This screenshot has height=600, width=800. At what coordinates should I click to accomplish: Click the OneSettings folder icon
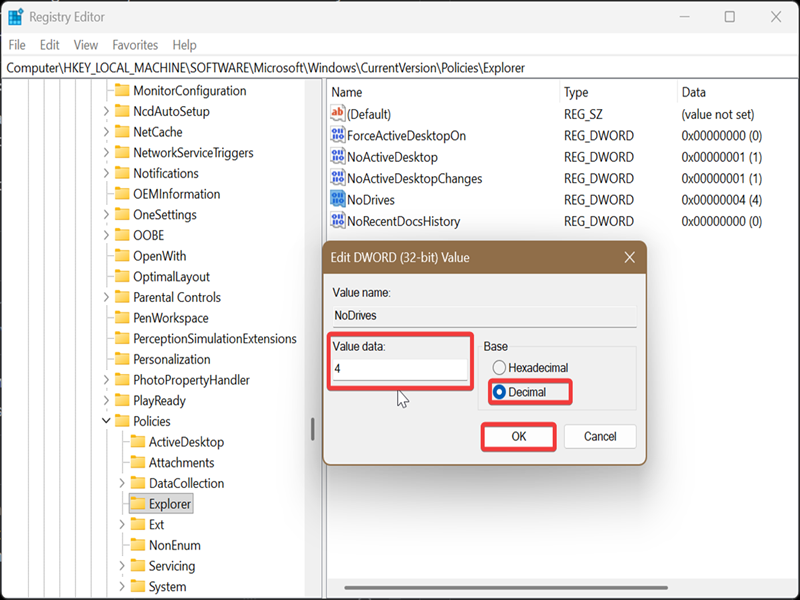[x=122, y=214]
